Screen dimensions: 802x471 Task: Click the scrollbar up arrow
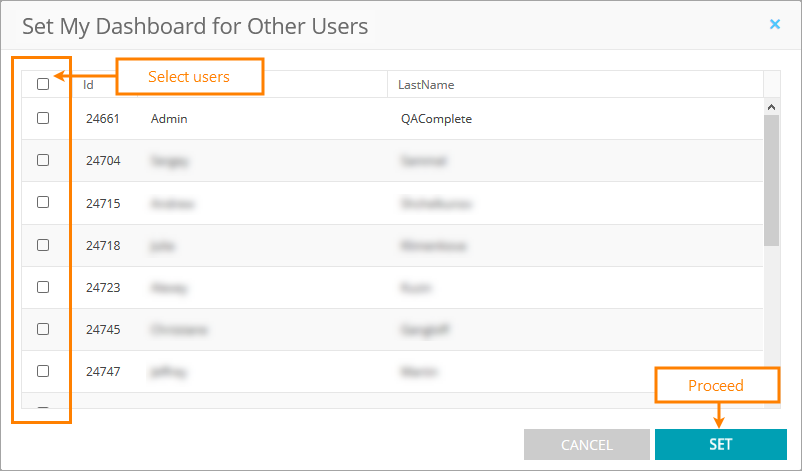click(772, 106)
